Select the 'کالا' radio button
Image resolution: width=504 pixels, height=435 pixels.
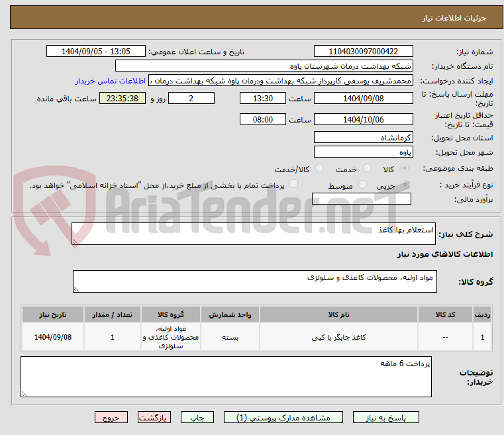(404, 168)
